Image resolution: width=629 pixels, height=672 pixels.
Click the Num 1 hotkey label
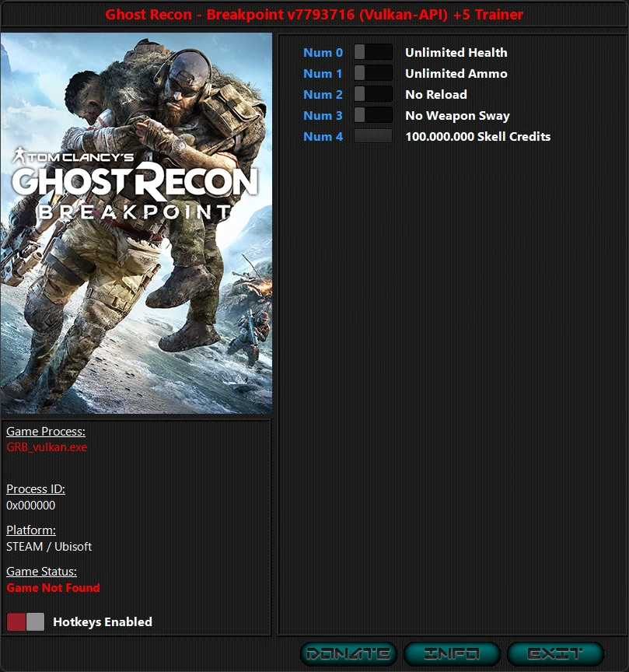click(x=323, y=73)
